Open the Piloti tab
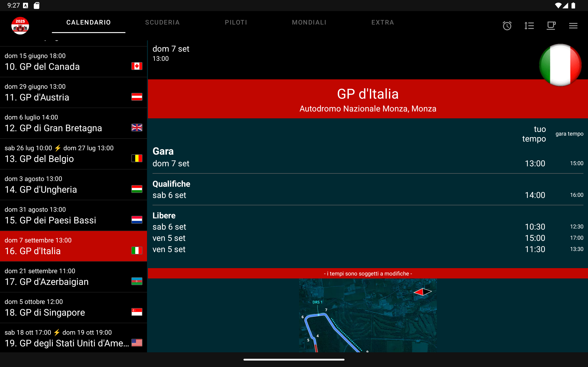This screenshot has width=588, height=367. coord(236,22)
